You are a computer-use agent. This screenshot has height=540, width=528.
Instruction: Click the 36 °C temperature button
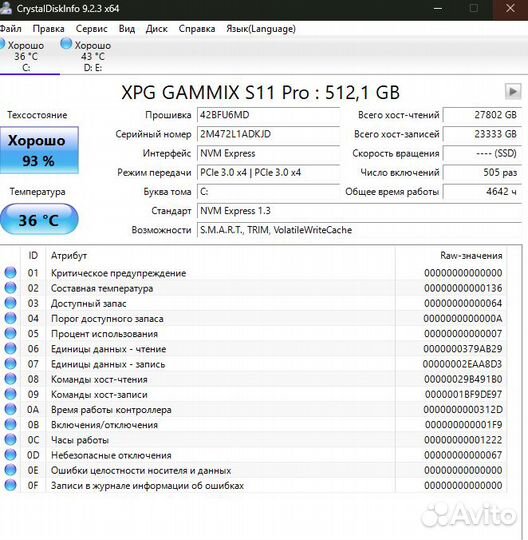click(x=39, y=219)
